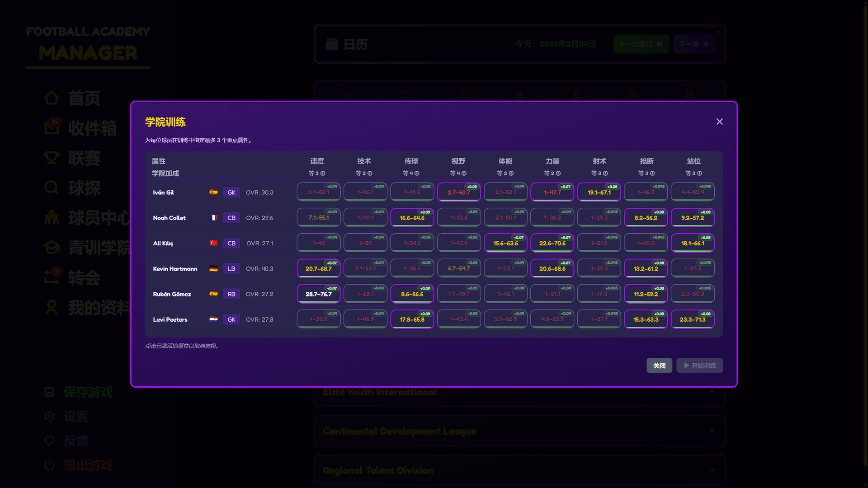Close the 学院训练 dialog with X
Image resolution: width=868 pixels, height=488 pixels.
pos(719,122)
